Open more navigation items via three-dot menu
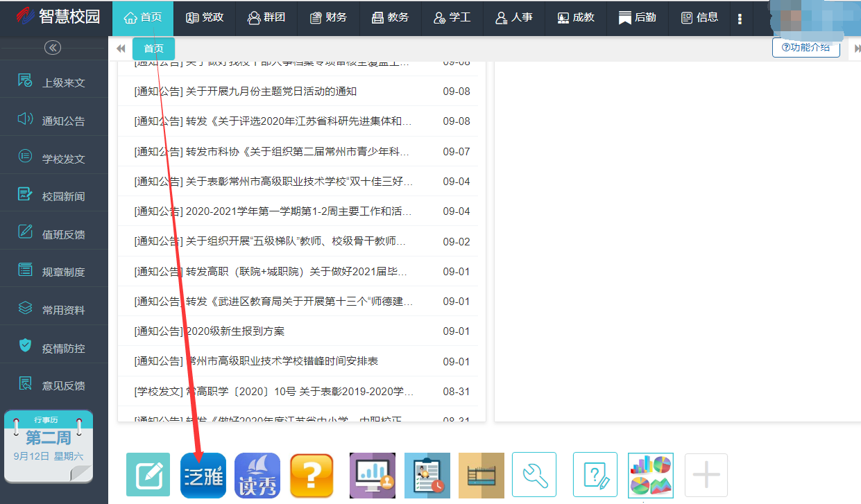 pyautogui.click(x=740, y=19)
